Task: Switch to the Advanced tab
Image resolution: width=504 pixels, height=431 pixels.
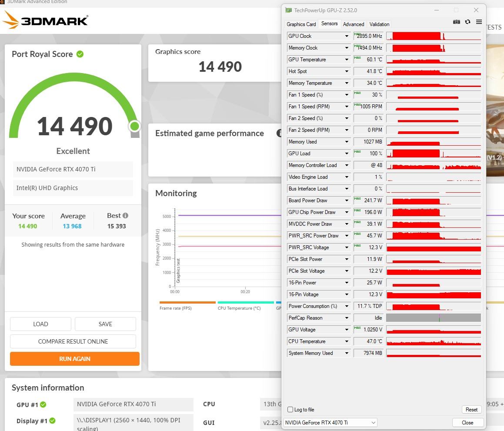Action: click(x=354, y=24)
